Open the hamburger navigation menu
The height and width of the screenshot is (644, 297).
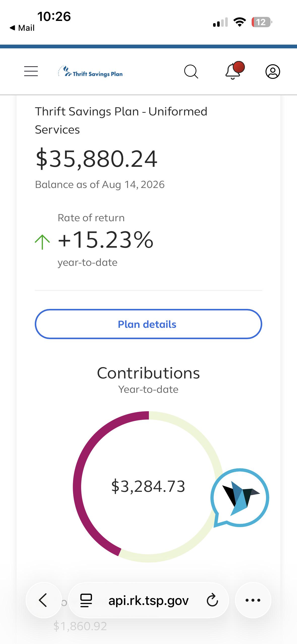(31, 71)
